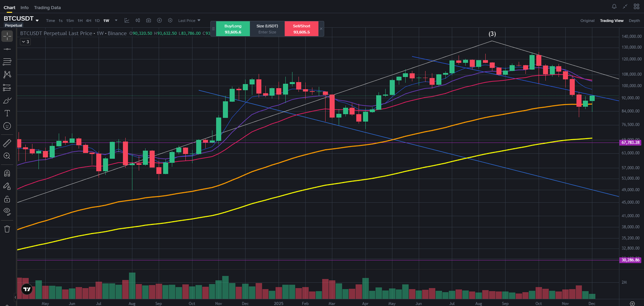Toggle stay in drawing mode
This screenshot has width=644, height=306.
7,186
